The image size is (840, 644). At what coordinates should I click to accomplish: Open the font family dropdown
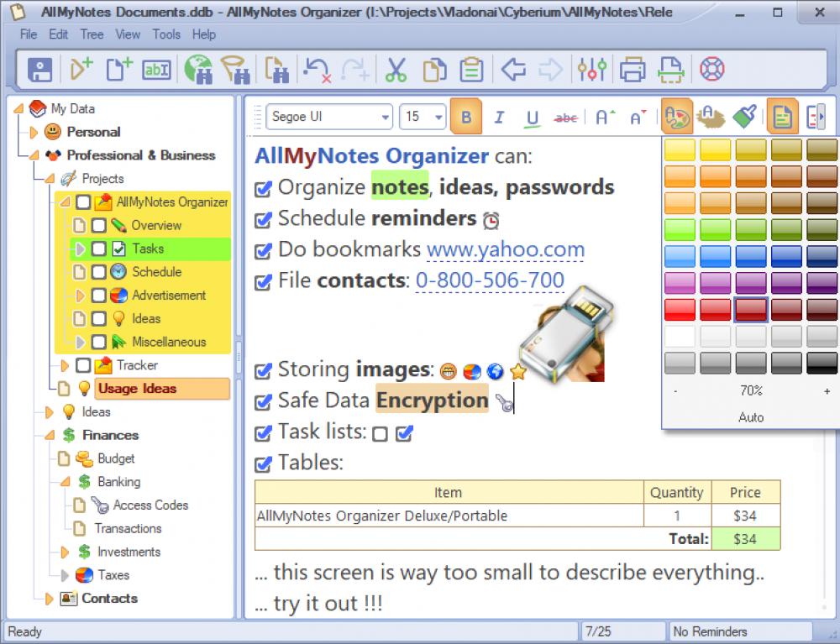coord(386,117)
